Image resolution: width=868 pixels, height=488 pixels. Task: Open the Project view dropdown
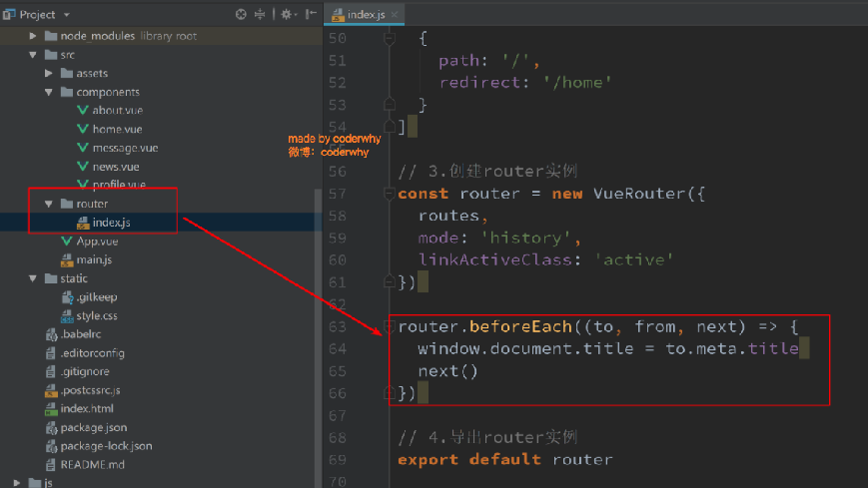(x=67, y=15)
